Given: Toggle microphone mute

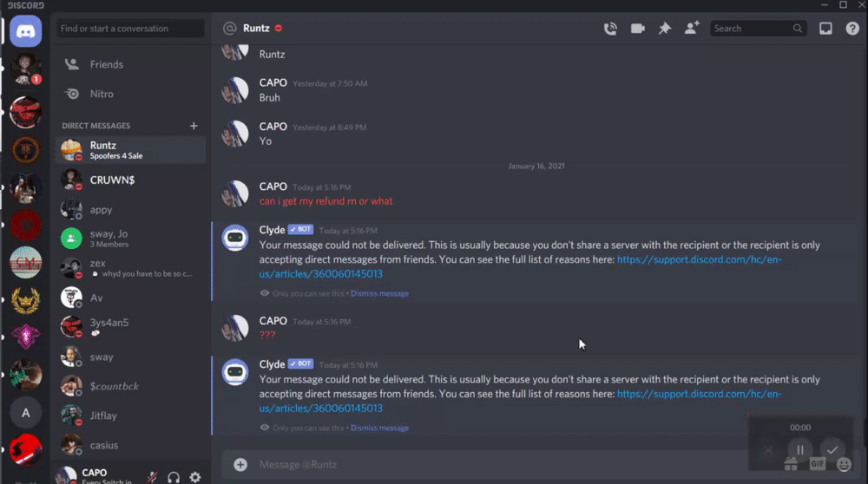Looking at the screenshot, I should pos(152,477).
